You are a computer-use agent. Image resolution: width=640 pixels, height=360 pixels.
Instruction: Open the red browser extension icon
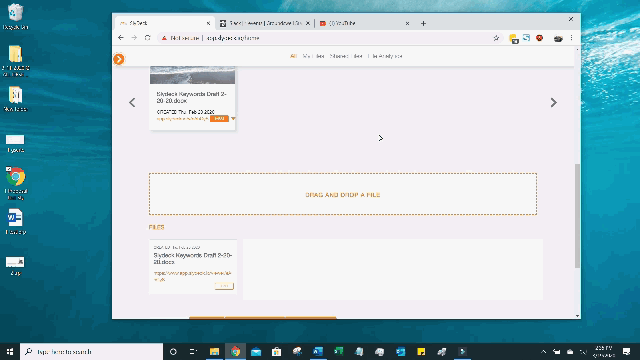(540, 38)
